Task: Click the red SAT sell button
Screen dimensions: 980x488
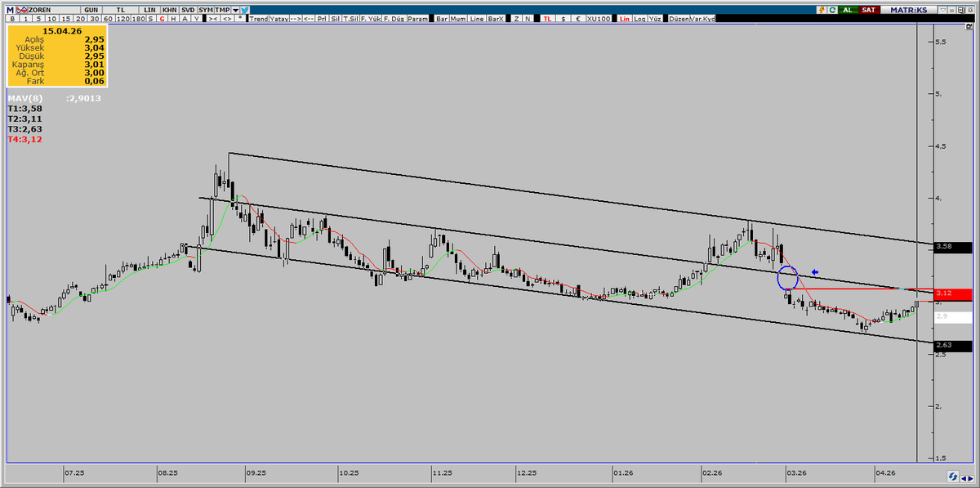Action: 869,10
